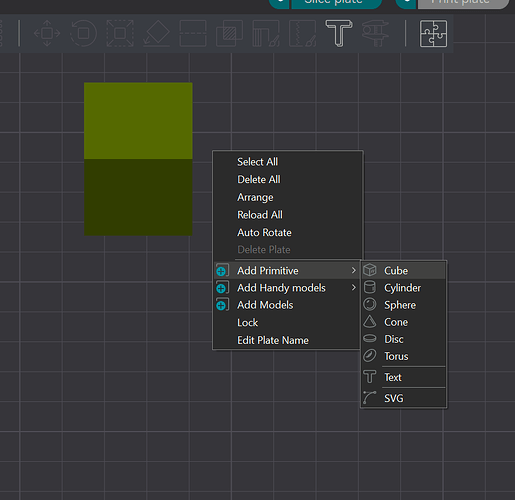Image resolution: width=515 pixels, height=500 pixels.
Task: Select the Measure caliper tool
Action: [375, 33]
